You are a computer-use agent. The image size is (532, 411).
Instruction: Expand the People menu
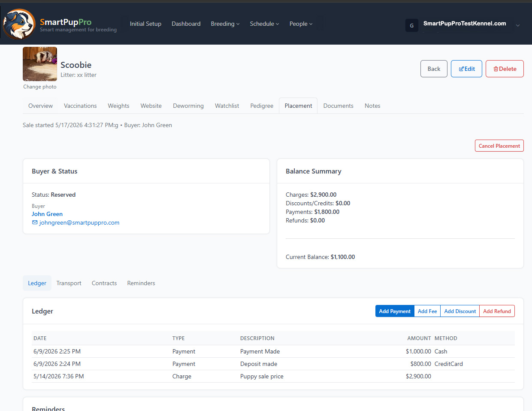tap(301, 24)
